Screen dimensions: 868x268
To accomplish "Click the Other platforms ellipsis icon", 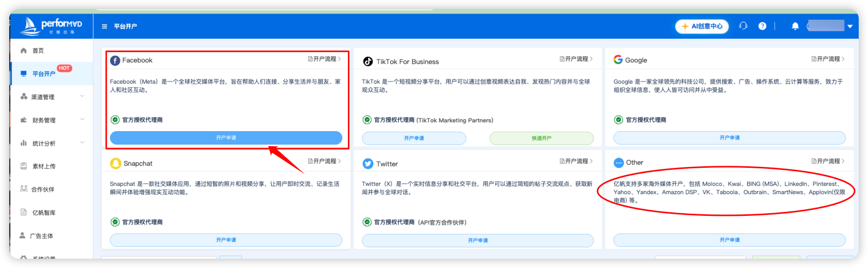I will (619, 163).
